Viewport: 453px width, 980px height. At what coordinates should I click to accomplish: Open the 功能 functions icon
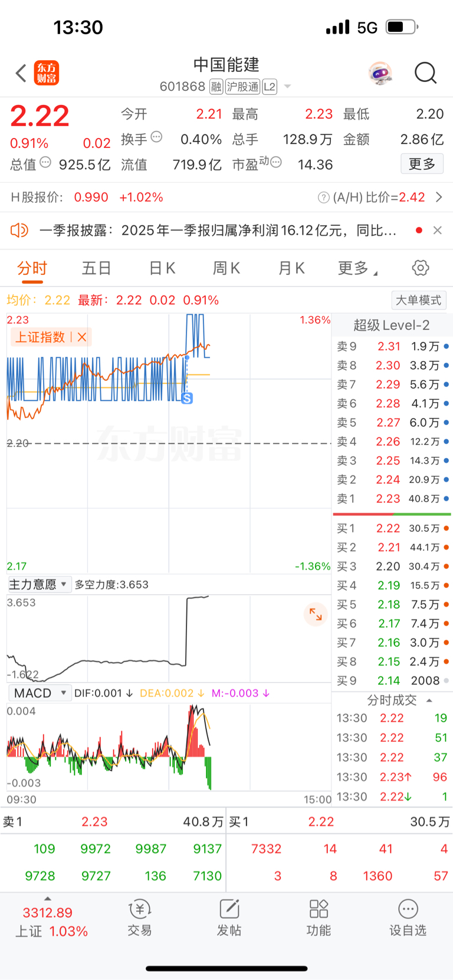(319, 918)
